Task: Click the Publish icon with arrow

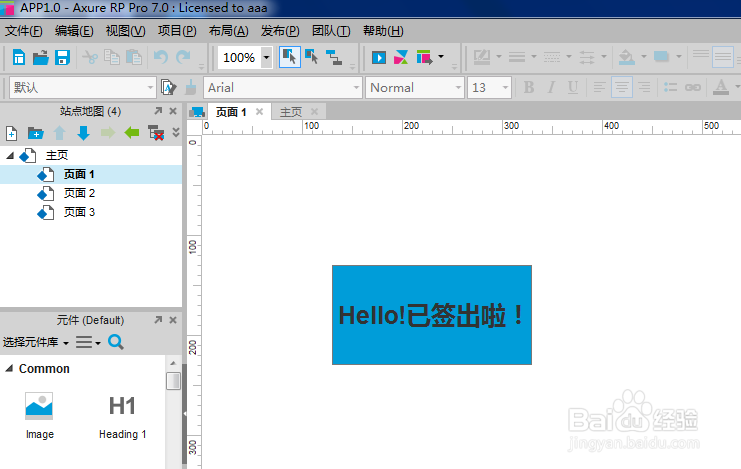Action: coord(424,58)
